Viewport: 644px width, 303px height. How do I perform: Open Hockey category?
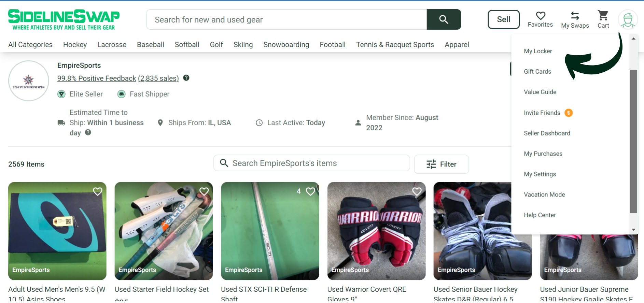pyautogui.click(x=75, y=45)
